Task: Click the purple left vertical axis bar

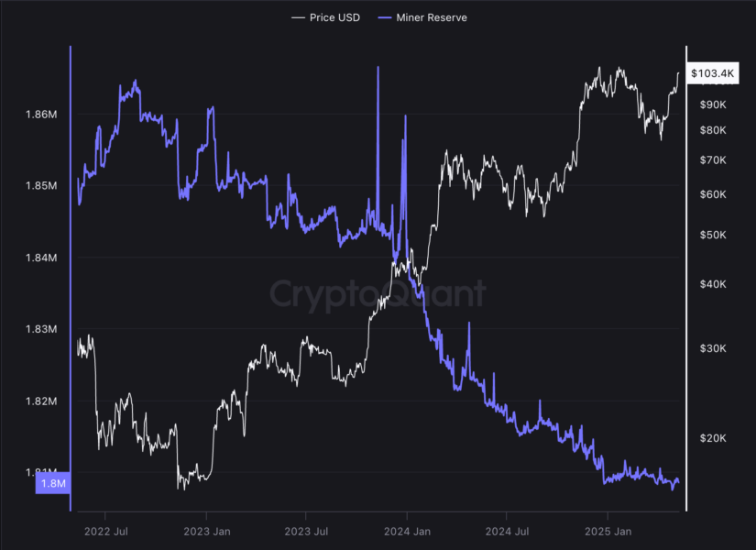Action: click(x=71, y=275)
